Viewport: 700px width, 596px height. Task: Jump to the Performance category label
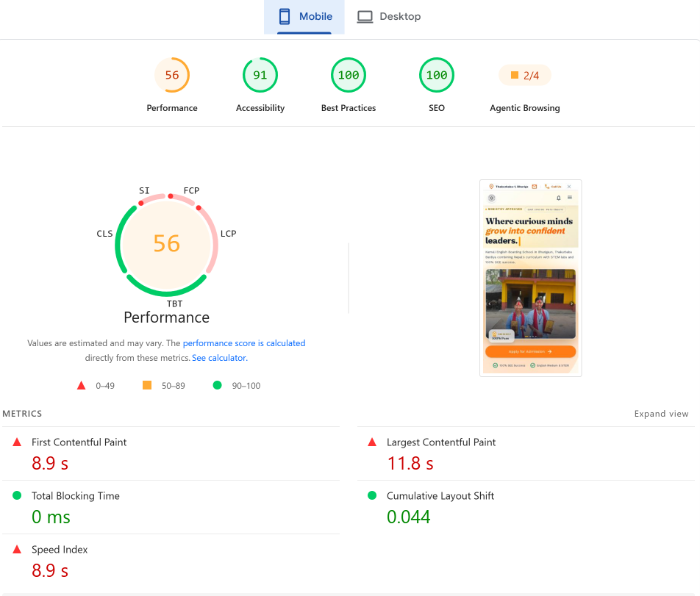[172, 108]
